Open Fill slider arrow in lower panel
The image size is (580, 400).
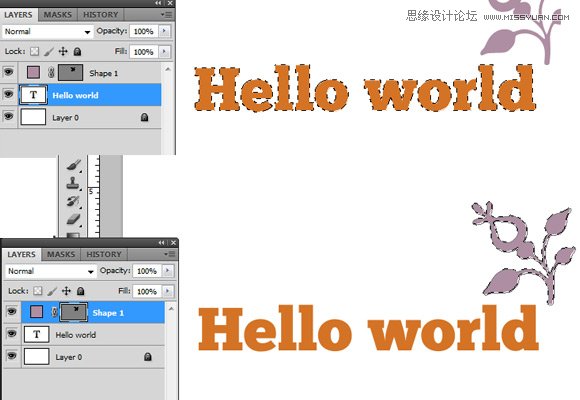pos(168,291)
